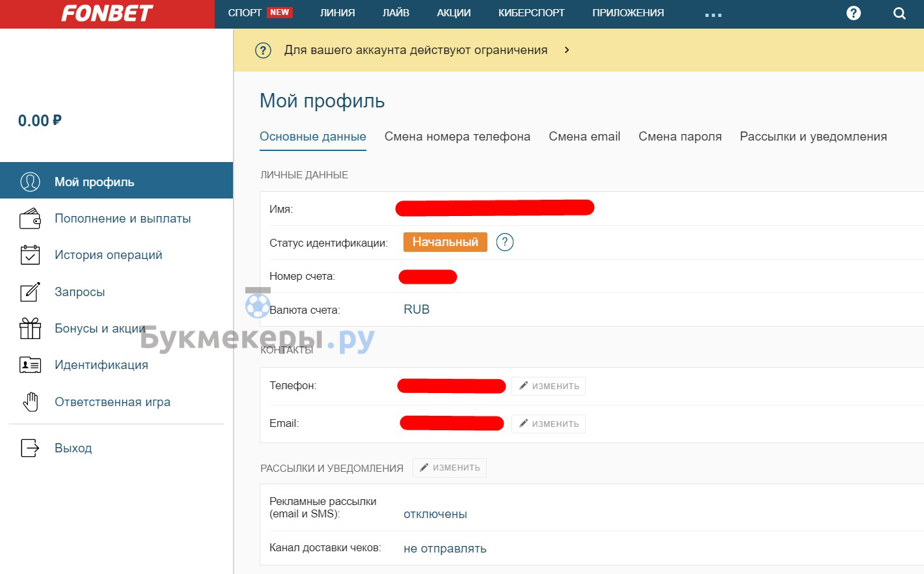Click не отправлять receipt channel value
The image size is (924, 574).
click(445, 549)
